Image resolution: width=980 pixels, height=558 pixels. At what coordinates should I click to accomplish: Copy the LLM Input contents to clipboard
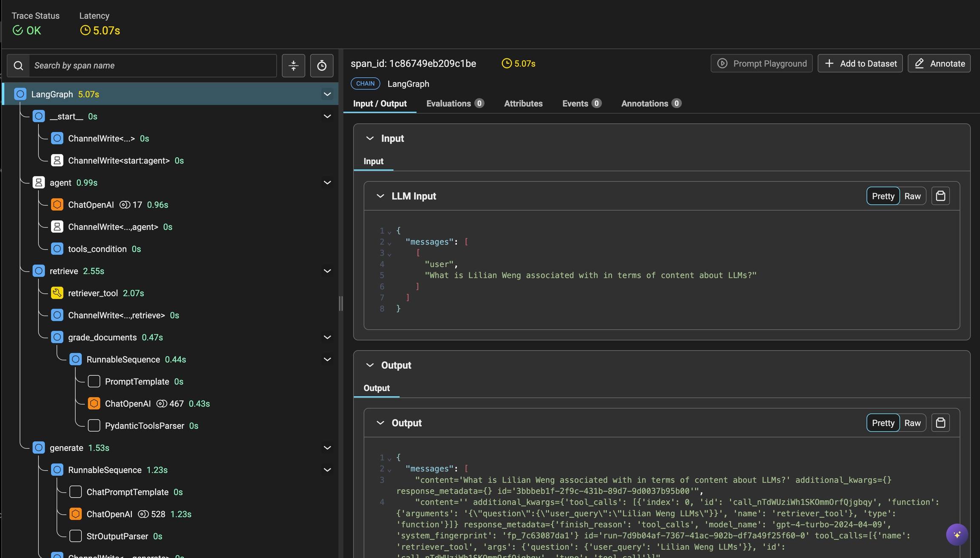(940, 196)
